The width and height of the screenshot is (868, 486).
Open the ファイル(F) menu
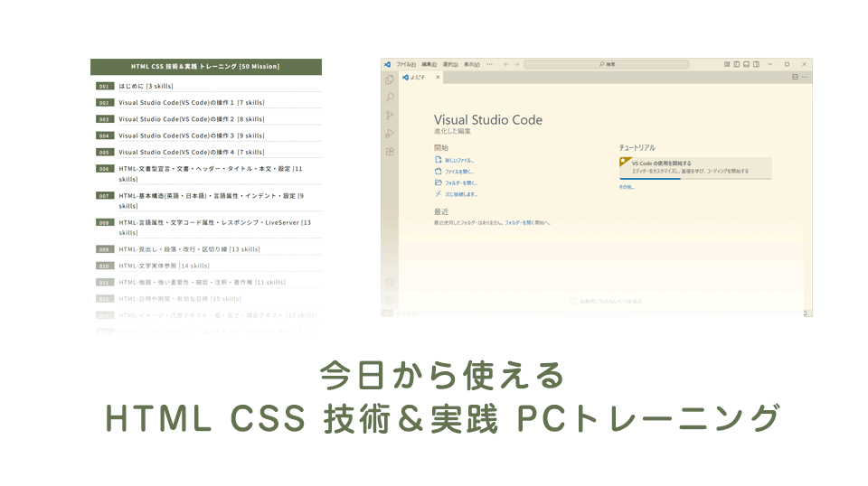(x=406, y=64)
